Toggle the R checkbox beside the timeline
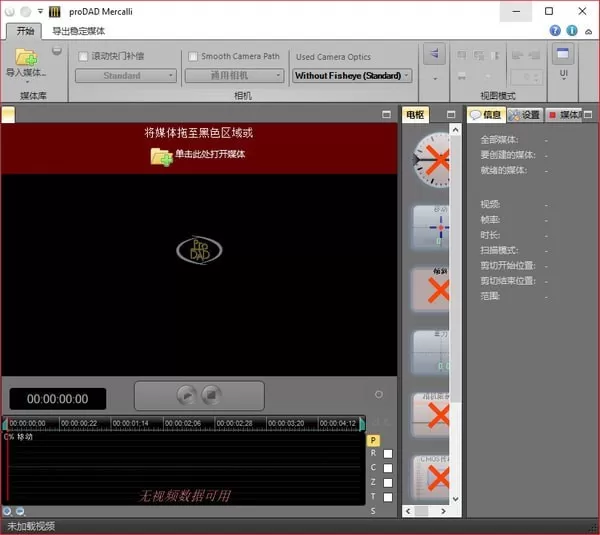The image size is (600, 535). 388,454
